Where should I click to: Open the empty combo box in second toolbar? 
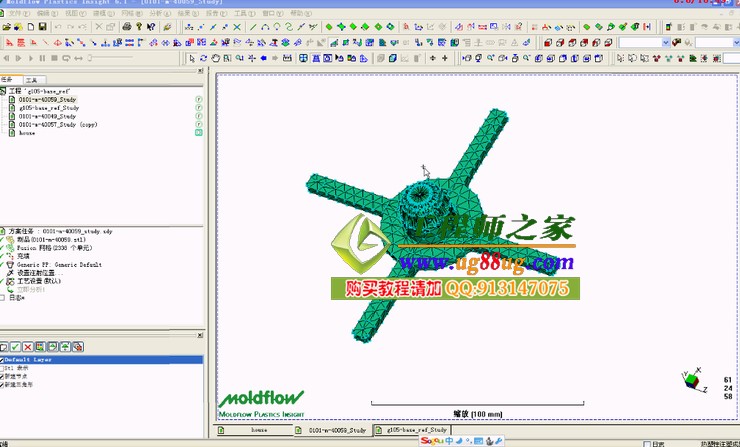tap(642, 43)
